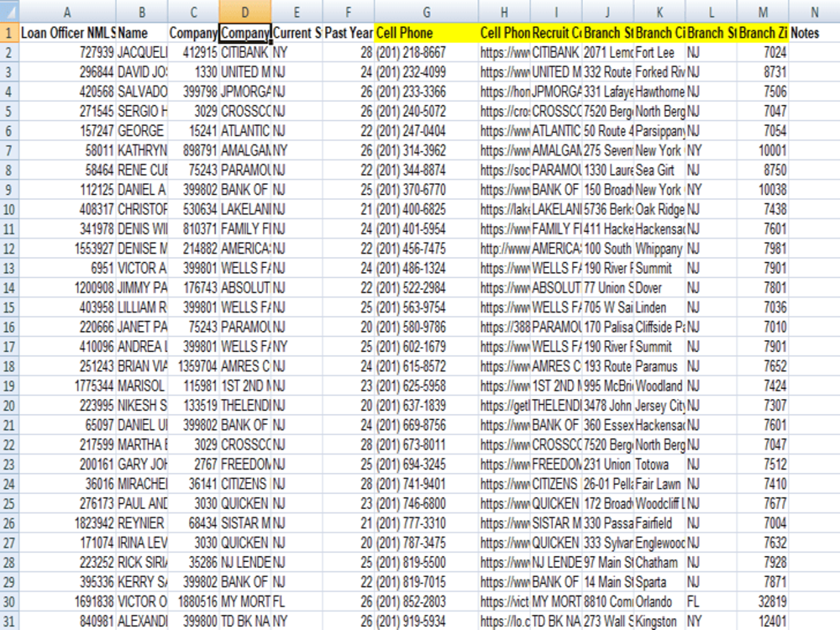Click the company ID cell 412915
This screenshot has height=630, width=840.
(x=193, y=52)
